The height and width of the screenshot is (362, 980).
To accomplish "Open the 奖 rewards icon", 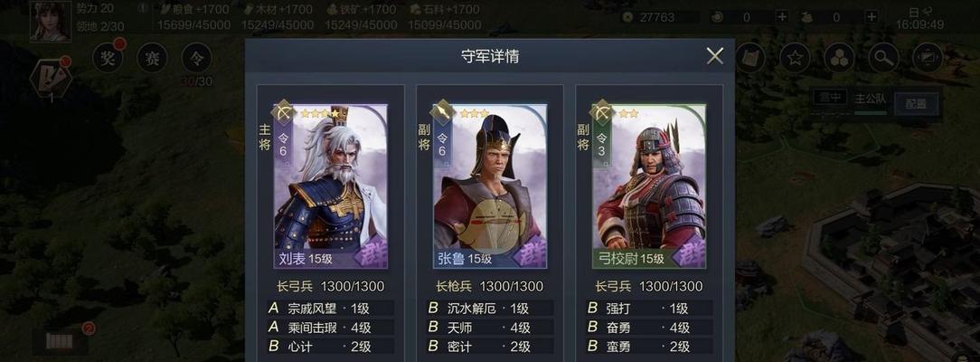I will 108,58.
